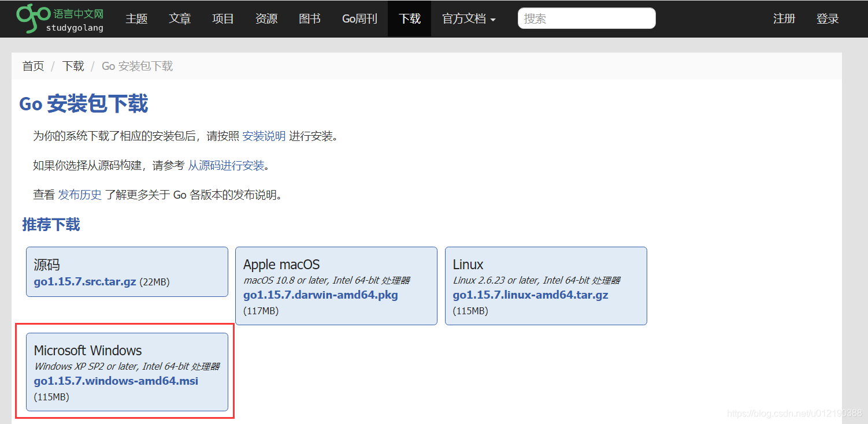Click the Linux card heading
The width and height of the screenshot is (868, 424).
468,265
